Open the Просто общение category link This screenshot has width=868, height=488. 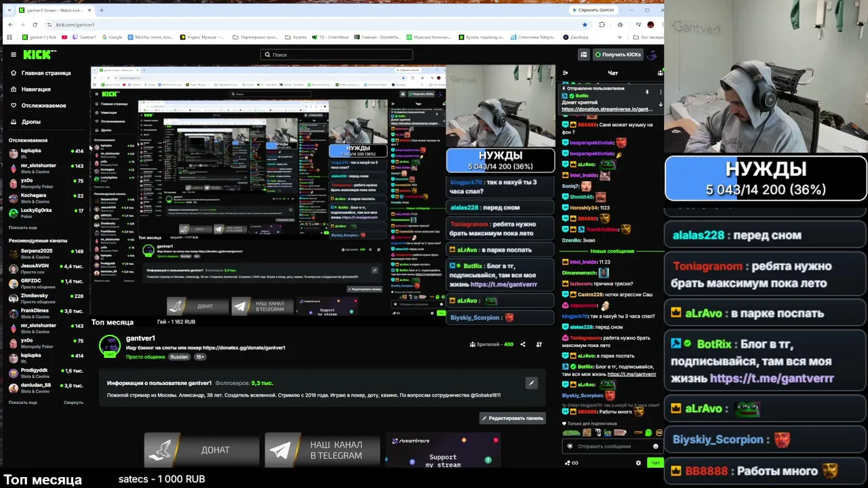[x=145, y=357]
